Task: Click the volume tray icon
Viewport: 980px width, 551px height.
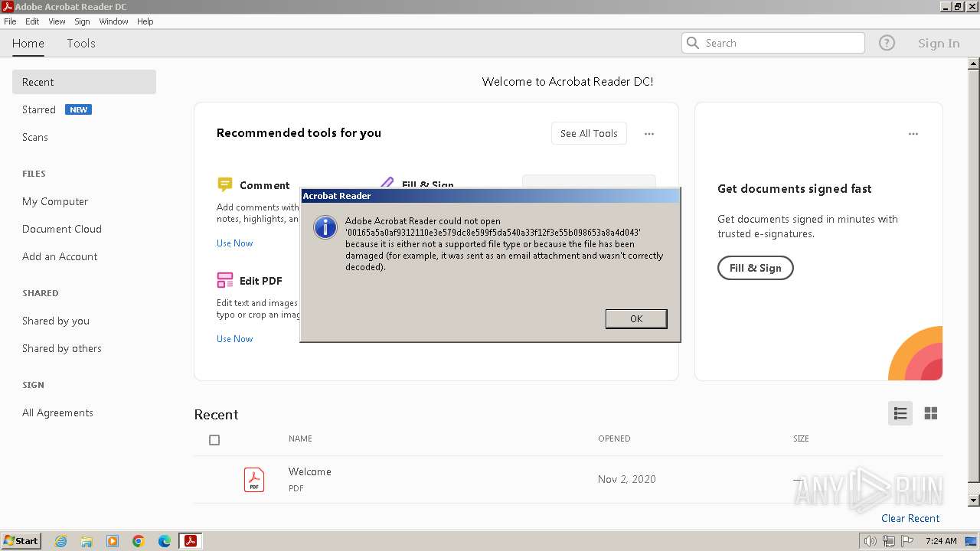Action: [871, 541]
